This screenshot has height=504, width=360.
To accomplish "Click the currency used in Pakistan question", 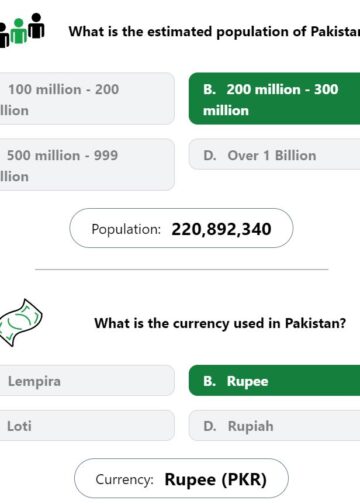I will (x=220, y=323).
